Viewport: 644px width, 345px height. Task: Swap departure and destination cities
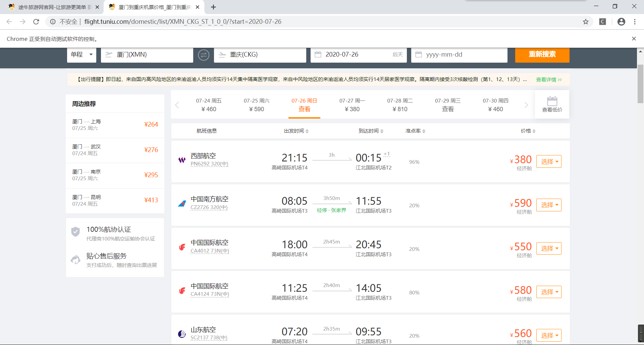click(204, 55)
